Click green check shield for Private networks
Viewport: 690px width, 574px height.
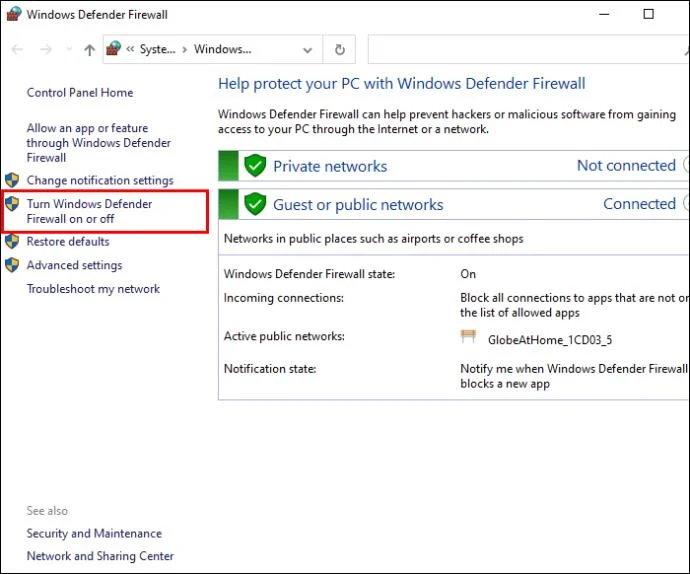coord(255,166)
